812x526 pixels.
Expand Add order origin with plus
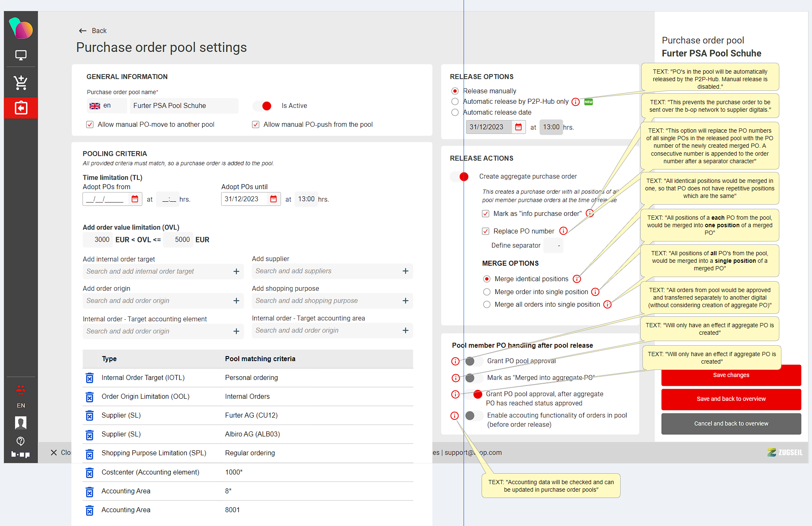click(x=236, y=301)
